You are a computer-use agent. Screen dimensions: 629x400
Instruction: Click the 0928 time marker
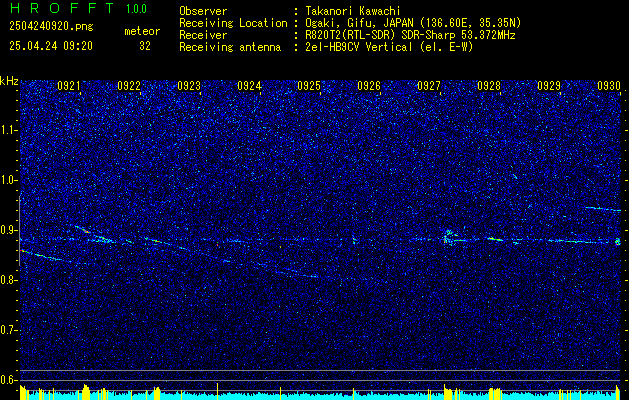point(489,85)
